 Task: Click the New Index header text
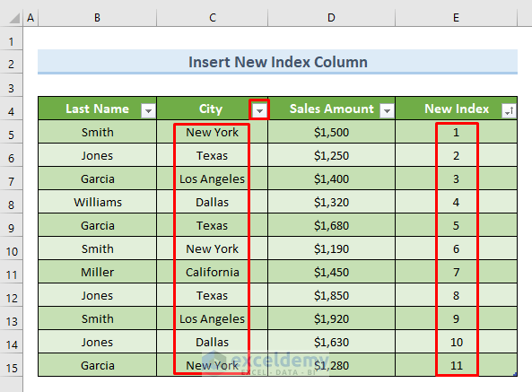457,109
